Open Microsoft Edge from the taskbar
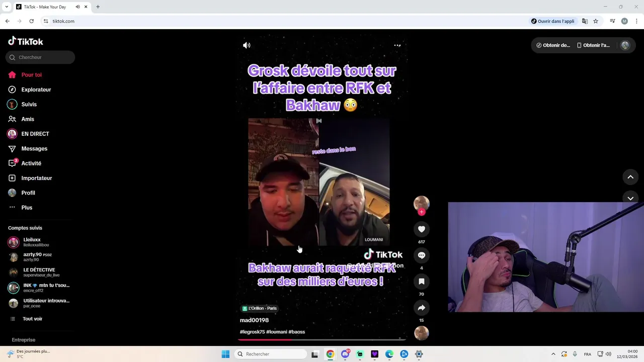This screenshot has width=644, height=362. click(389, 354)
